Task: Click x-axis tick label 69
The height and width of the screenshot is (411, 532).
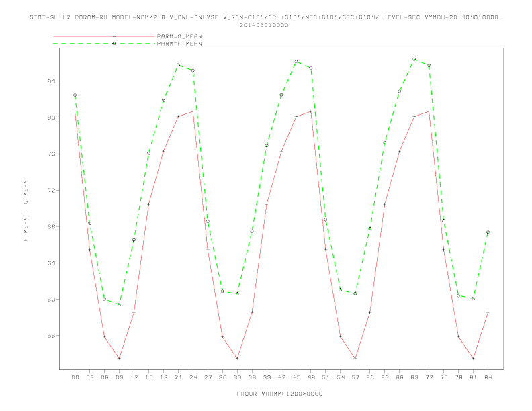Action: (x=414, y=377)
